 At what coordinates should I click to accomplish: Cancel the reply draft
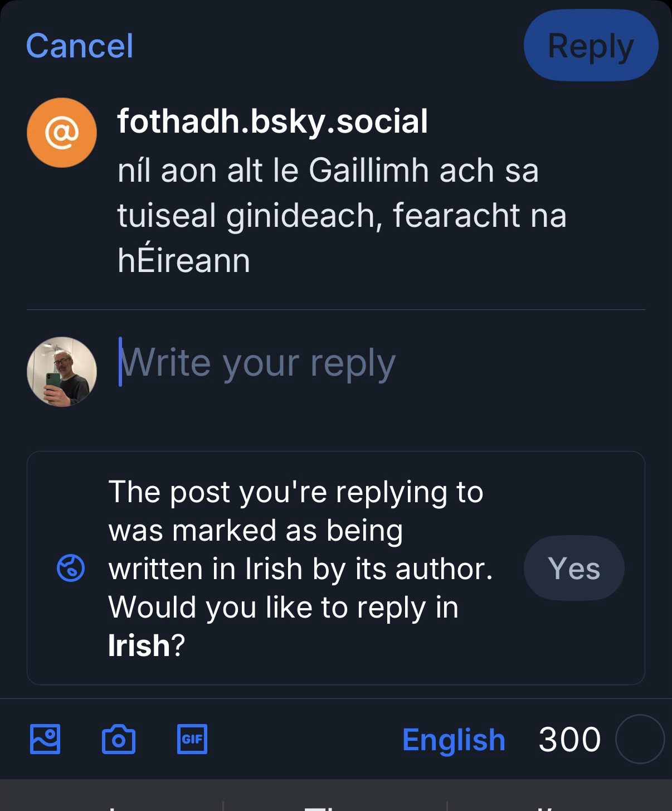80,46
